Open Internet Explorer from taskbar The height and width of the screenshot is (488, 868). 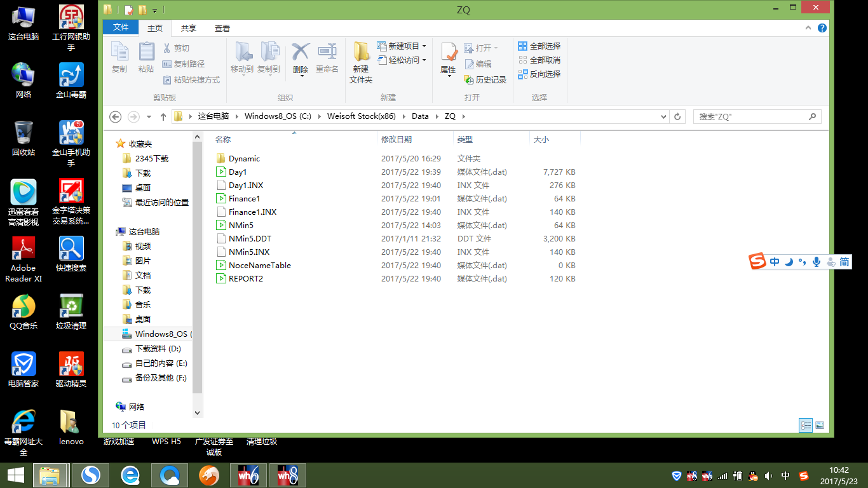130,475
